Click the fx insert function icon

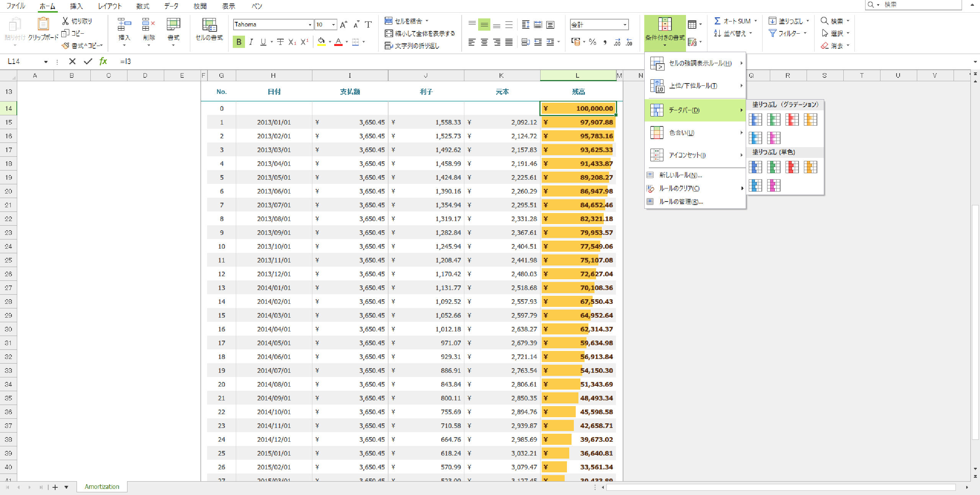(x=103, y=61)
